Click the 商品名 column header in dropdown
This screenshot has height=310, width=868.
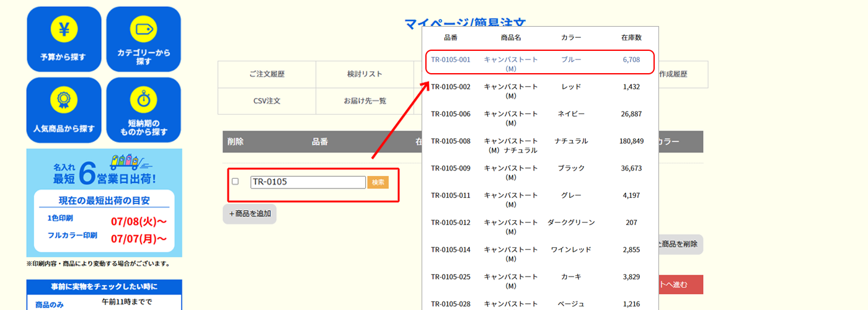tap(511, 38)
